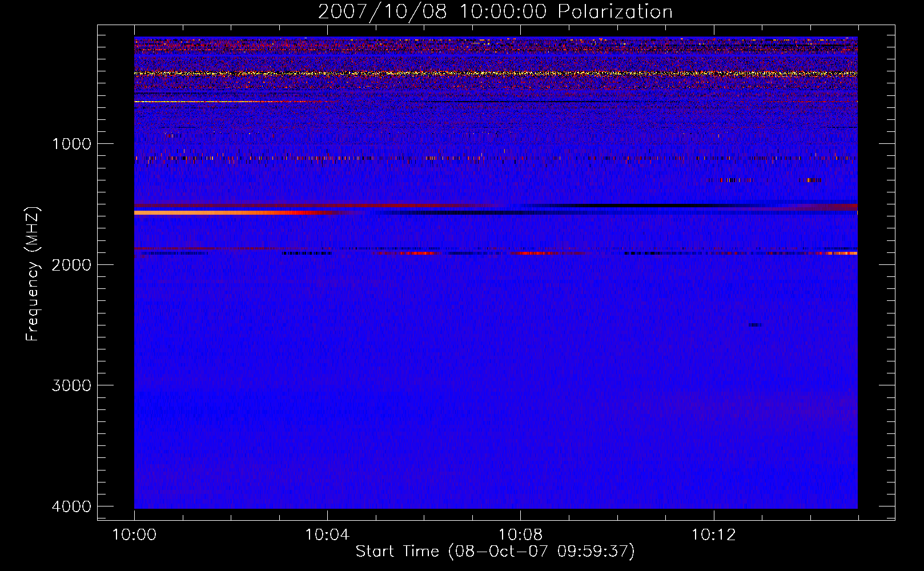Click the small dark blob near 2500 MHz
The image size is (924, 571).
(756, 325)
